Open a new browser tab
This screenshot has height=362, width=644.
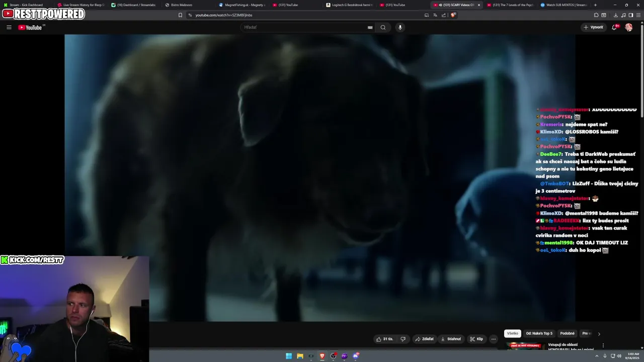595,5
